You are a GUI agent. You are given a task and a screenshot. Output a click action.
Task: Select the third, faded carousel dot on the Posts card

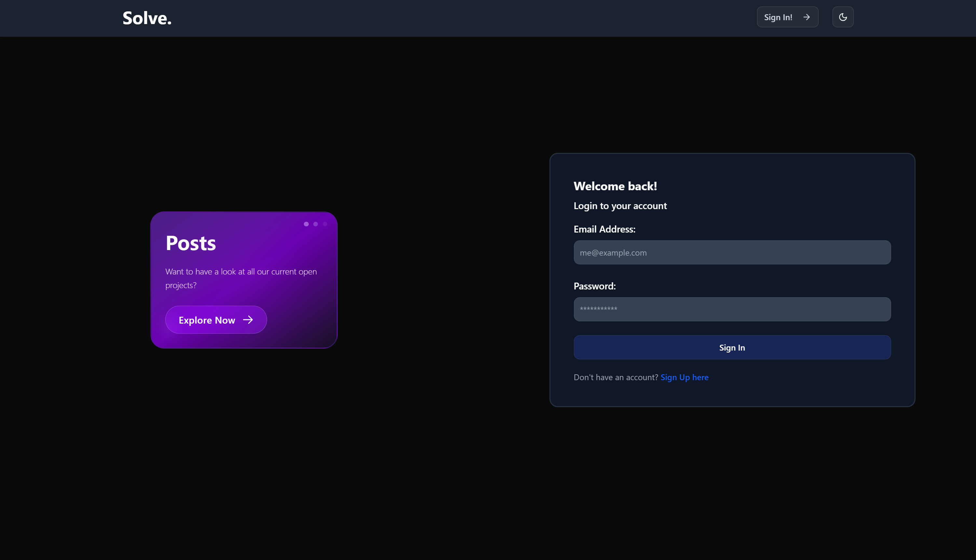click(x=325, y=224)
